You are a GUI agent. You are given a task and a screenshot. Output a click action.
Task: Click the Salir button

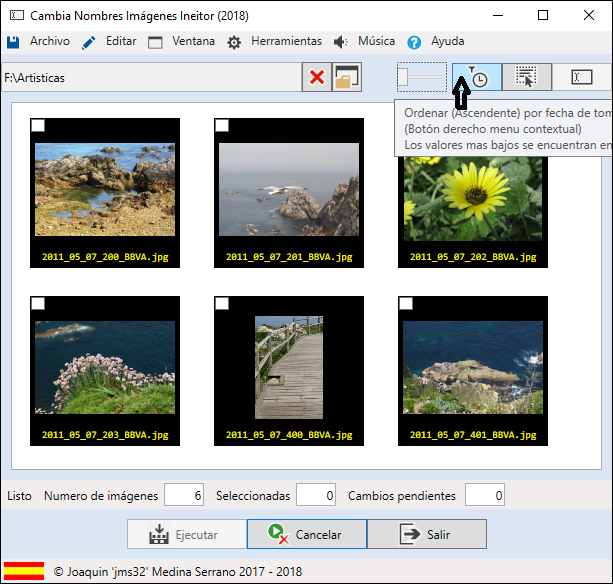pyautogui.click(x=427, y=534)
